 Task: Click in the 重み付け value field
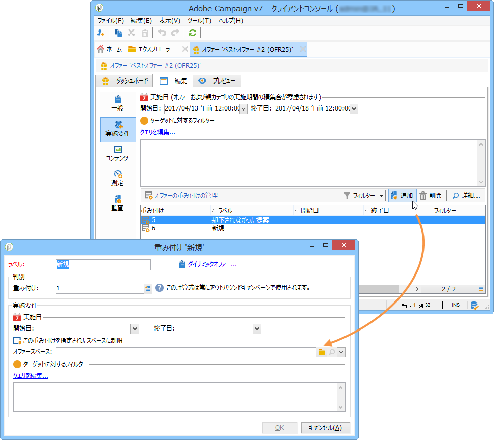tap(99, 288)
